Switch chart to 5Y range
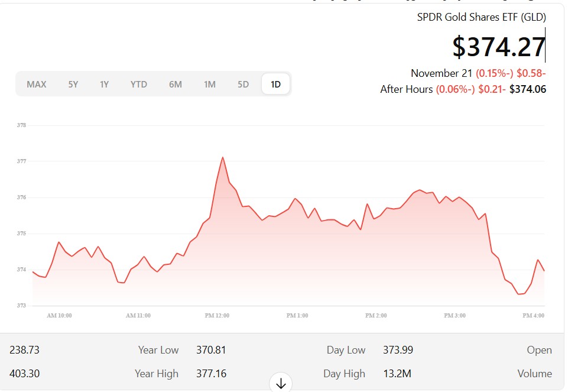The image size is (568, 392). (x=73, y=84)
